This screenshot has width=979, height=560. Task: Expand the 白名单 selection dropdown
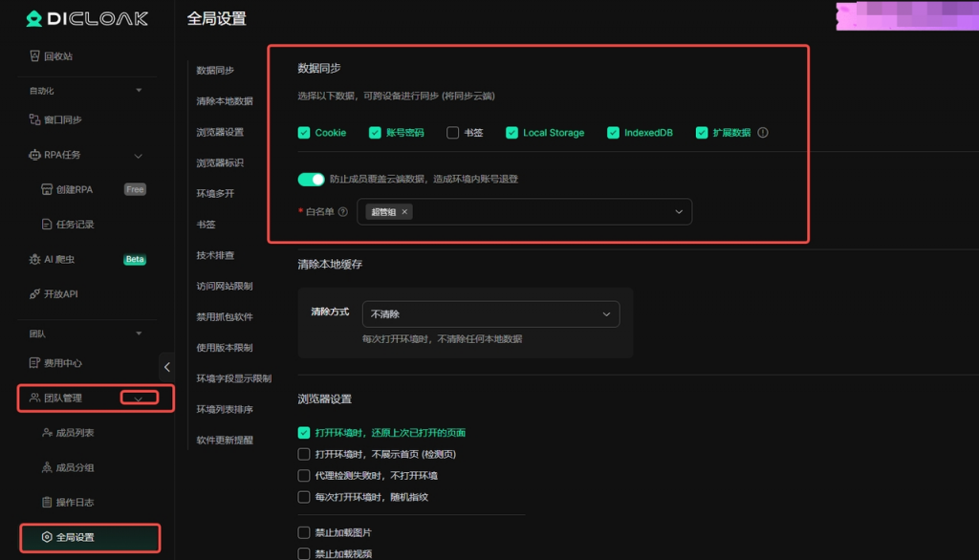[x=679, y=212]
